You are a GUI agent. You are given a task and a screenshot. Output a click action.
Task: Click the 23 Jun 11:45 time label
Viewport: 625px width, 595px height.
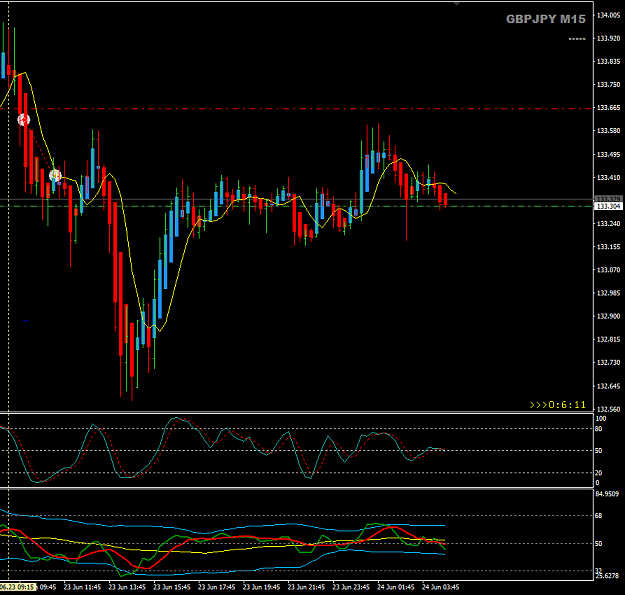point(83,587)
